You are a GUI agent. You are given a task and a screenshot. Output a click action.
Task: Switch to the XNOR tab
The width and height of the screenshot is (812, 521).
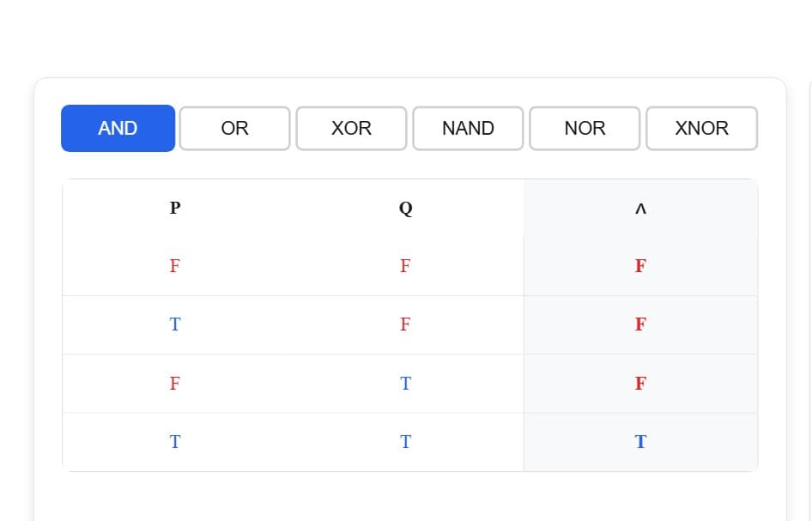pos(701,128)
